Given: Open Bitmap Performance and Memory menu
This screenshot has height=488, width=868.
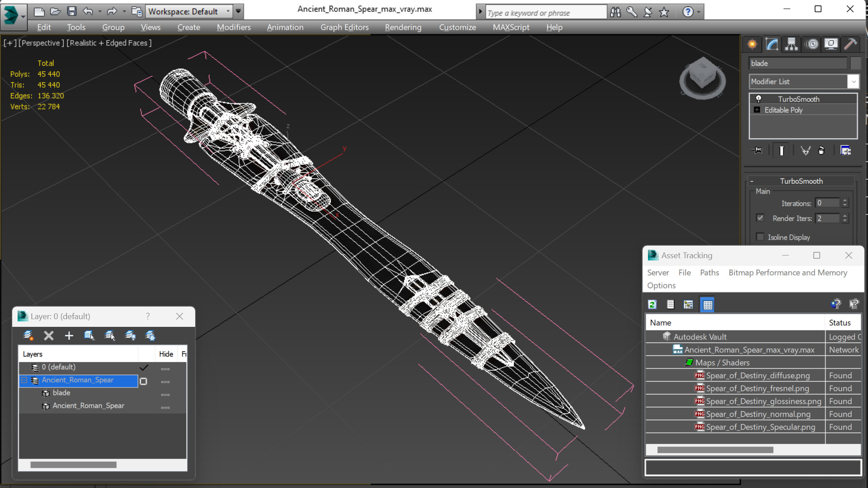Looking at the screenshot, I should (788, 272).
